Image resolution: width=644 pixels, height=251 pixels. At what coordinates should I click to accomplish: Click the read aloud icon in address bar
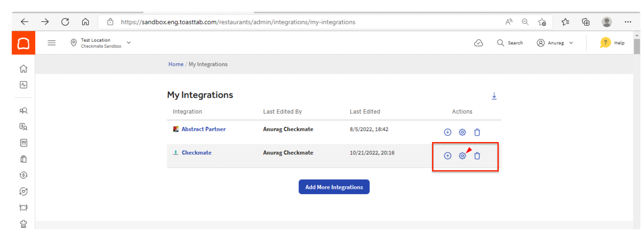coord(509,22)
